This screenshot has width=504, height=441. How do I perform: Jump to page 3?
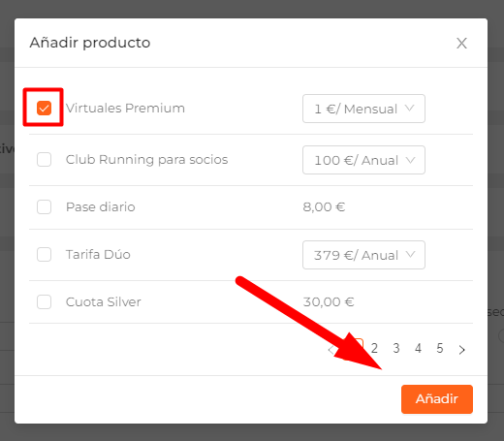pos(396,348)
